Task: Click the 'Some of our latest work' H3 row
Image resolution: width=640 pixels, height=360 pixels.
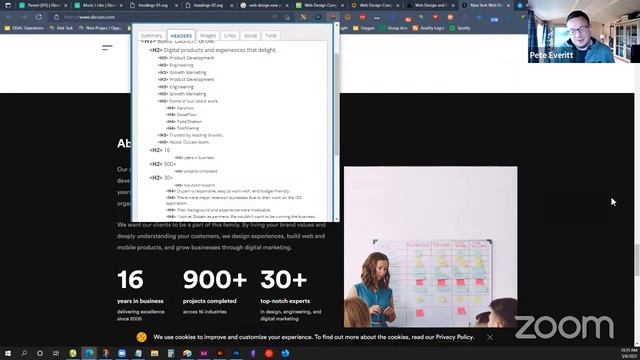Action: pos(188,101)
